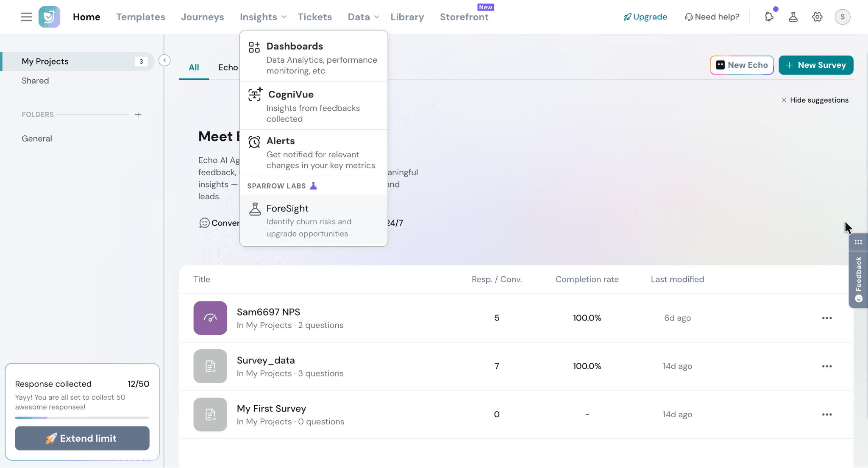This screenshot has width=868, height=468.
Task: Open Storefront in navigation
Action: [464, 17]
